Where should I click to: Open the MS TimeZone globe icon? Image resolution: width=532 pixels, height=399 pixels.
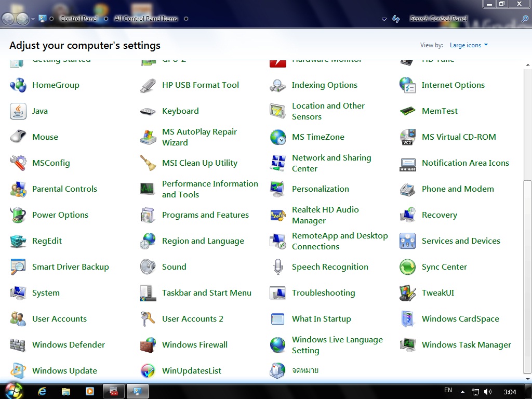[278, 137]
